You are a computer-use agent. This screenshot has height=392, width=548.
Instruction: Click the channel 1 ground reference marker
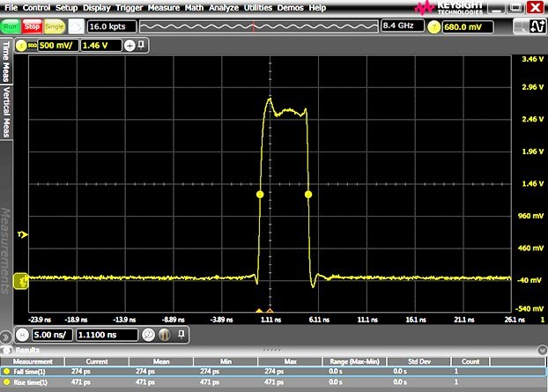coord(21,281)
